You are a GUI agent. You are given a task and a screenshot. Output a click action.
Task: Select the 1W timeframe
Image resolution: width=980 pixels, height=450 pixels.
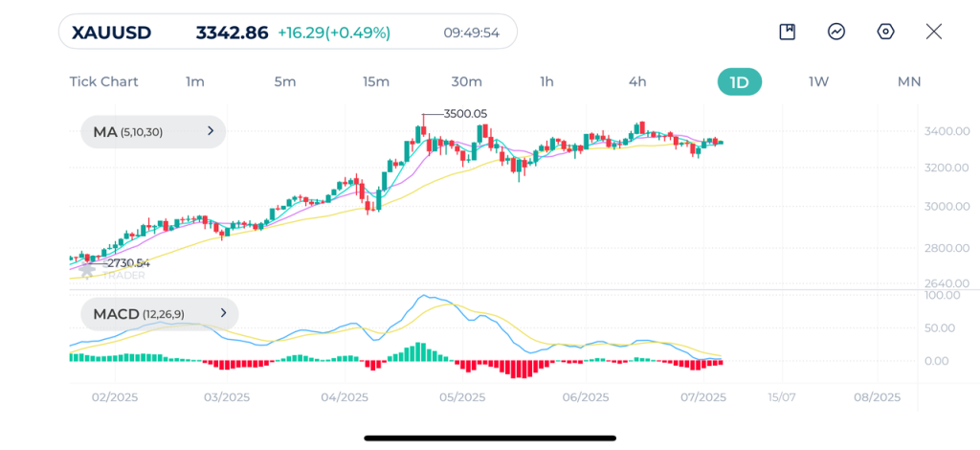click(818, 81)
